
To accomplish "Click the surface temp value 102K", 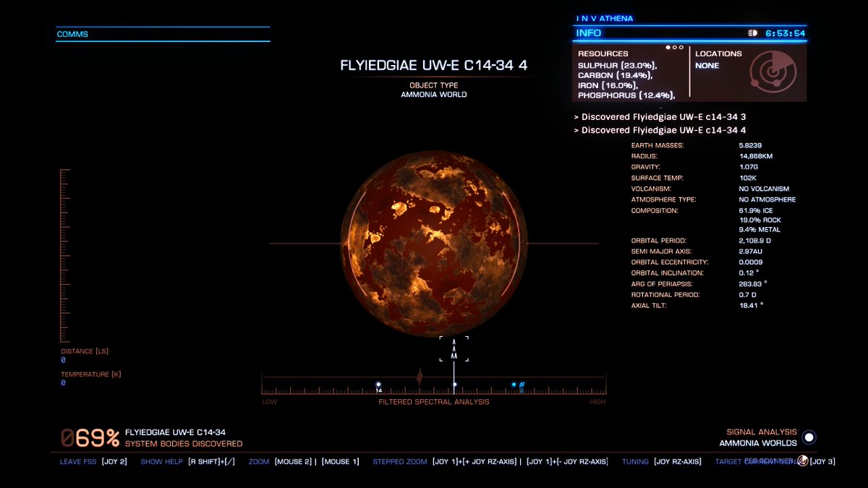I will tap(748, 178).
